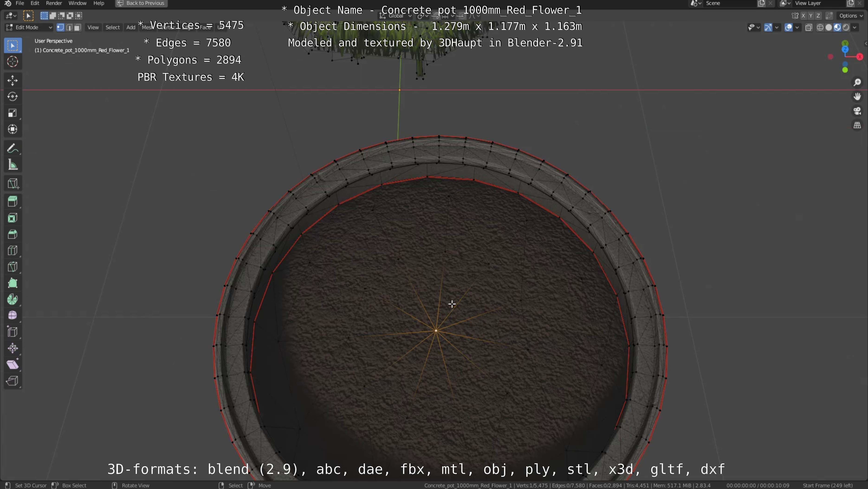This screenshot has width=868, height=489.
Task: Click the viewport zoom magnifier icon
Action: coord(857,83)
